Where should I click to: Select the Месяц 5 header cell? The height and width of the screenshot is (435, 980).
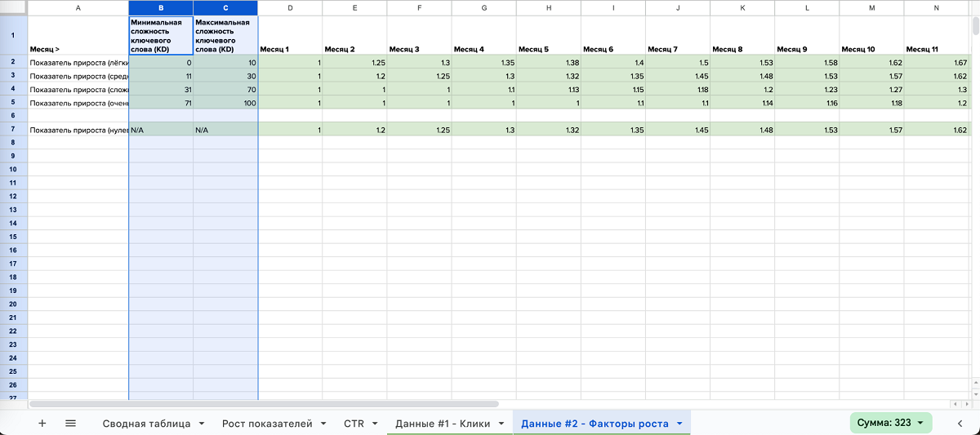coord(548,49)
